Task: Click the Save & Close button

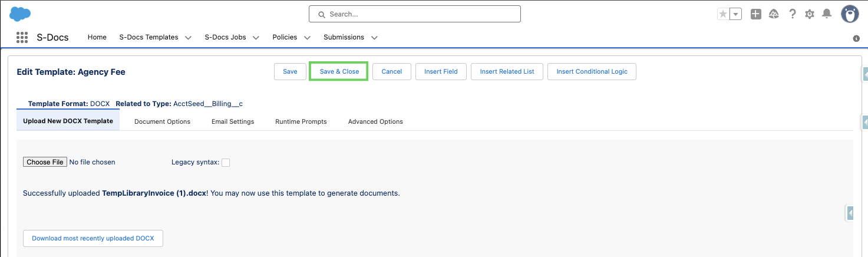Action: [339, 71]
